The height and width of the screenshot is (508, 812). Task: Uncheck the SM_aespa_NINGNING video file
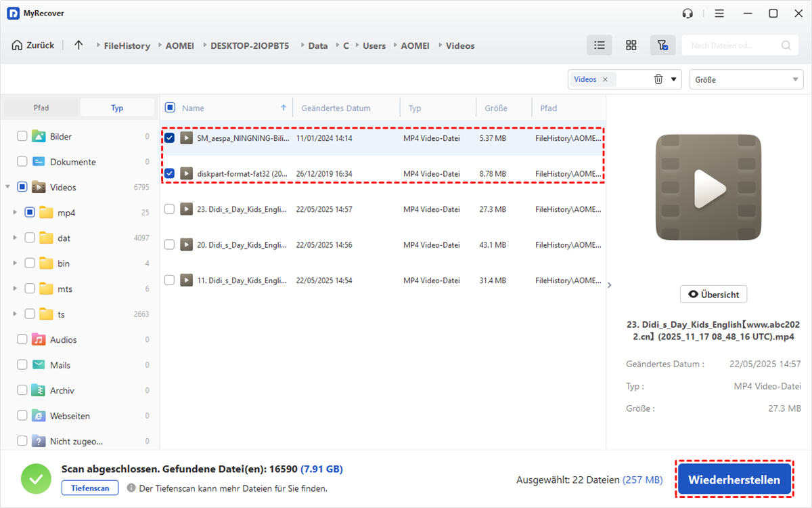170,138
